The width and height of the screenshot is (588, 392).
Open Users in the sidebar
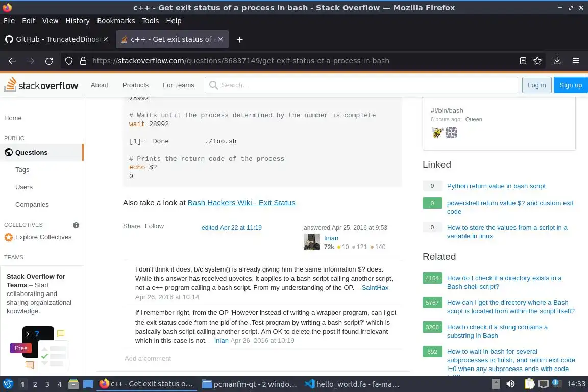pyautogui.click(x=24, y=187)
